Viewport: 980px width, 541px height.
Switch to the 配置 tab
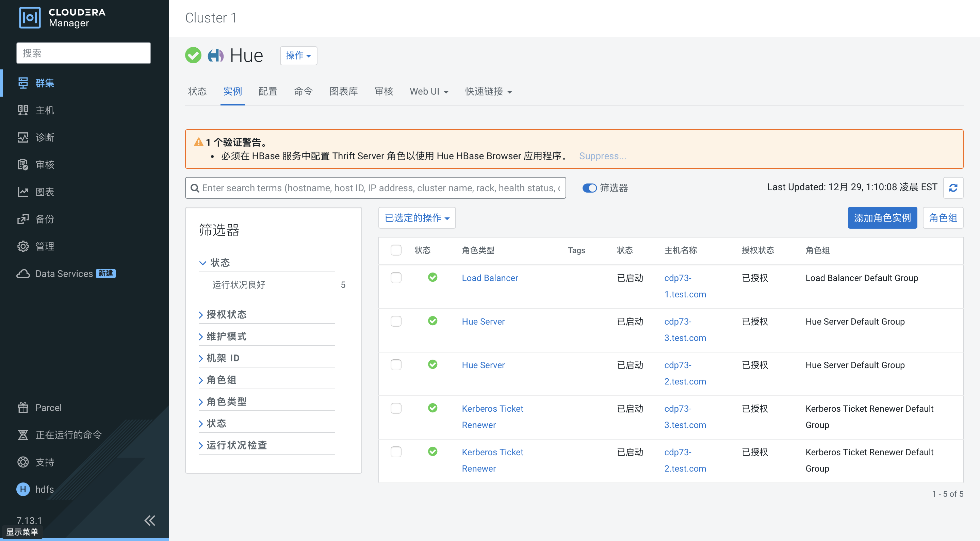point(268,91)
